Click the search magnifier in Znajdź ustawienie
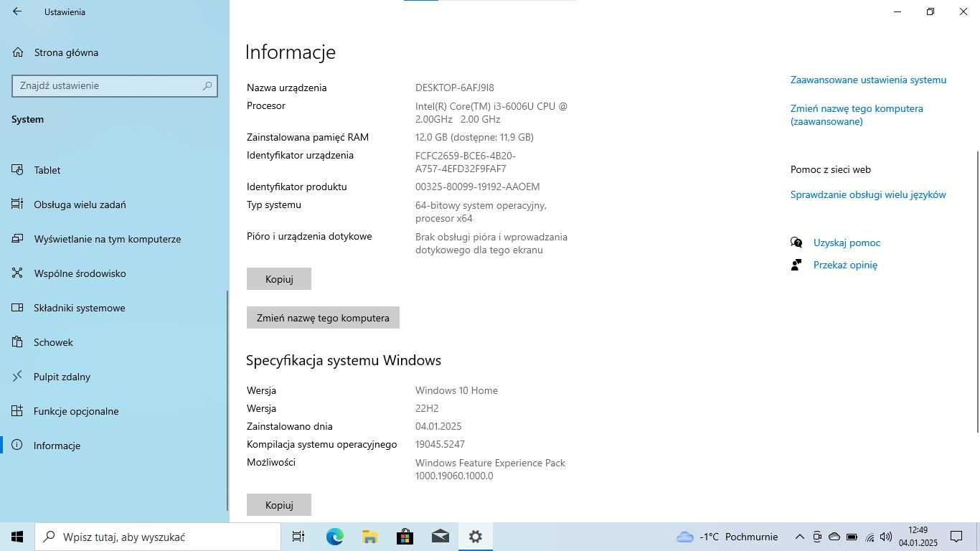The width and height of the screenshot is (980, 551). (207, 85)
